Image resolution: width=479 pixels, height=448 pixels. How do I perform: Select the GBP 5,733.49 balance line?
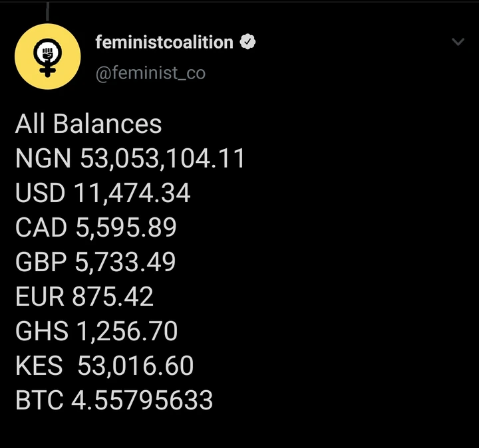pyautogui.click(x=96, y=263)
